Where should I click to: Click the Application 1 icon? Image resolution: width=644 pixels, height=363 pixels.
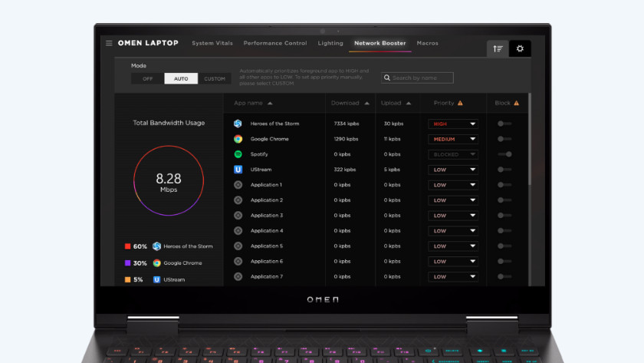[238, 185]
